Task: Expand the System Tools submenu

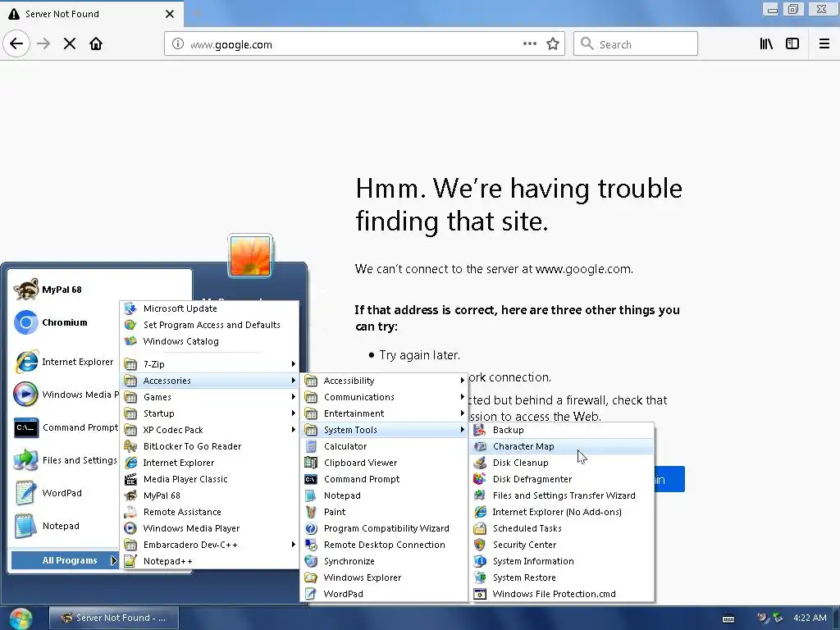Action: pyautogui.click(x=384, y=430)
